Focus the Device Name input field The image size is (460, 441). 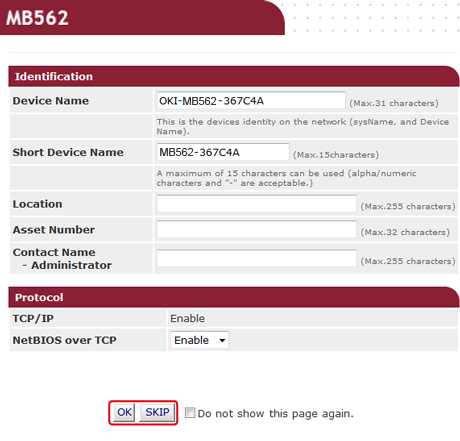coord(251,100)
